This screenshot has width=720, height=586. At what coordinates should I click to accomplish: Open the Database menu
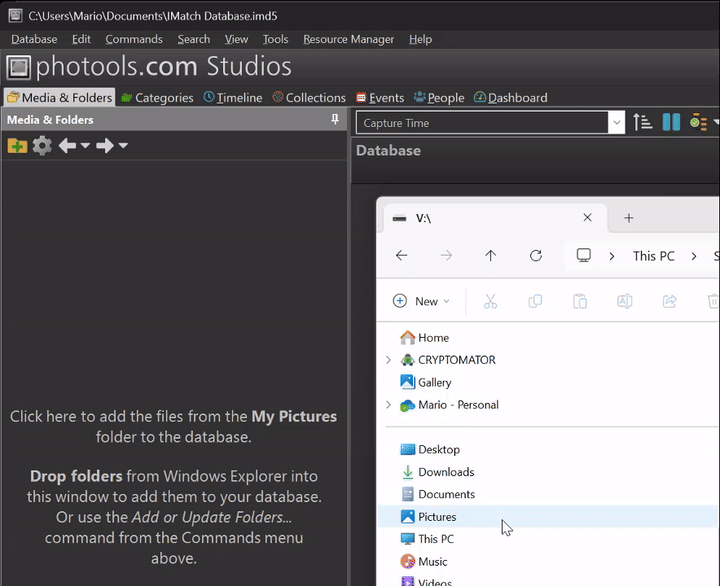pos(34,39)
